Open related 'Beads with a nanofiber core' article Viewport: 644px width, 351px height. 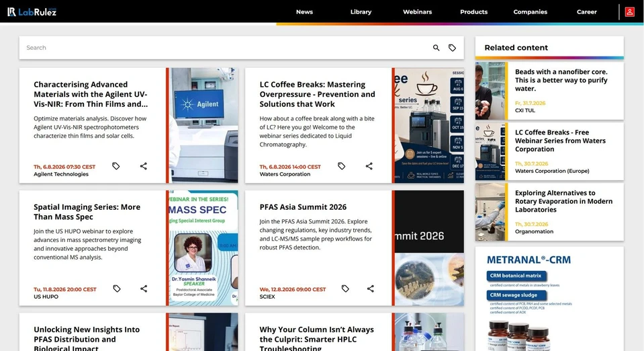tap(561, 80)
